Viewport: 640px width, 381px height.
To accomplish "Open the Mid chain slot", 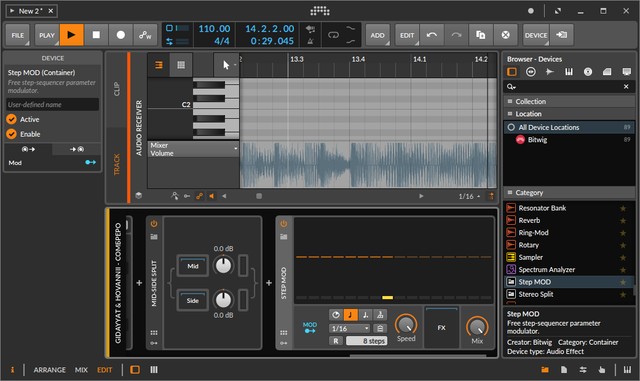I will pyautogui.click(x=193, y=266).
